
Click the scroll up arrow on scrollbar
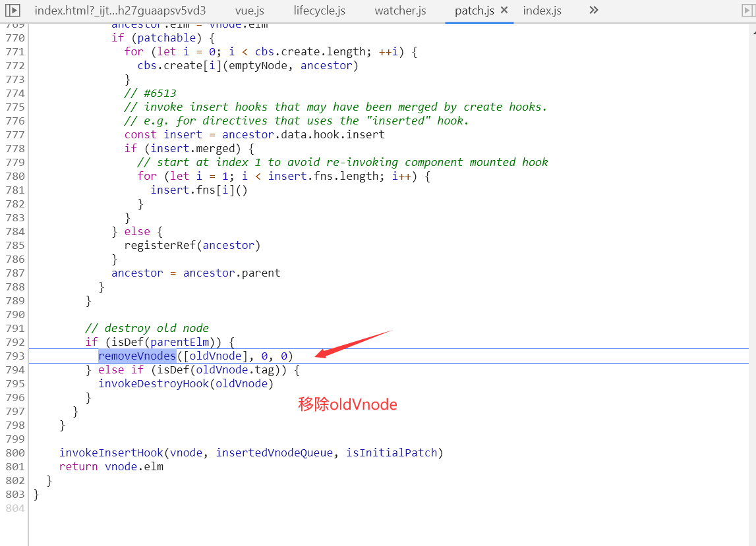tap(753, 33)
